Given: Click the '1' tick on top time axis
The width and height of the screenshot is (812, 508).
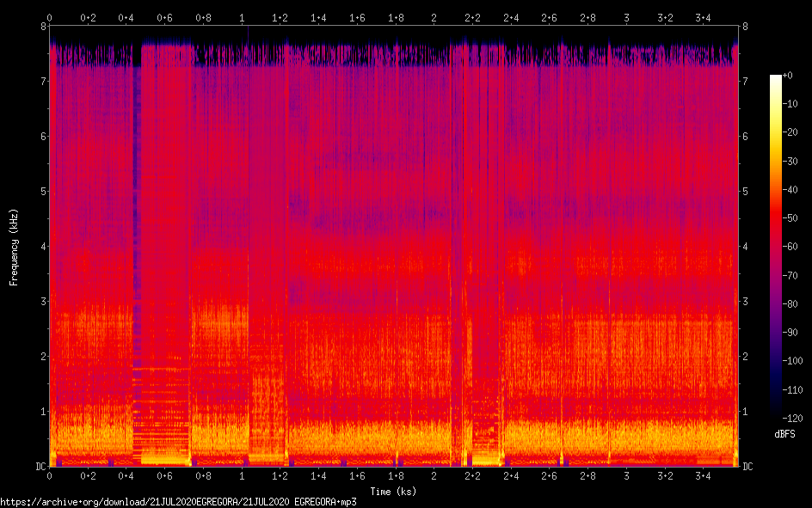Looking at the screenshot, I should pyautogui.click(x=242, y=18).
